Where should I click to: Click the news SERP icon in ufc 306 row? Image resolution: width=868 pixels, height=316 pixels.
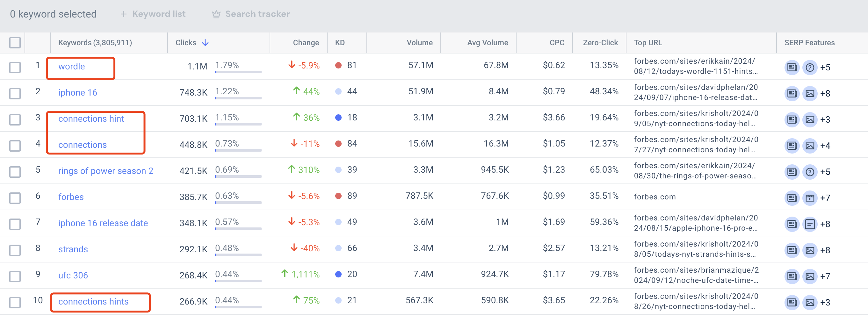click(x=792, y=276)
